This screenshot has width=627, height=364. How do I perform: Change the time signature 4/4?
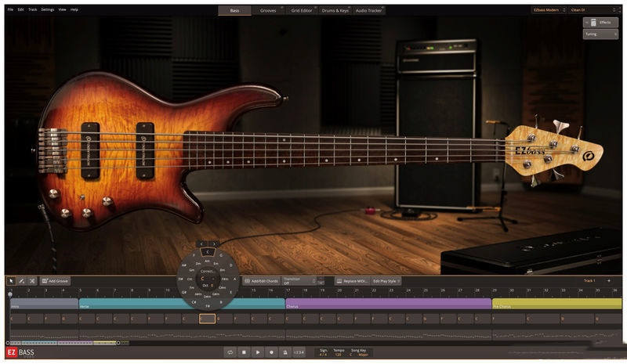tap(323, 355)
